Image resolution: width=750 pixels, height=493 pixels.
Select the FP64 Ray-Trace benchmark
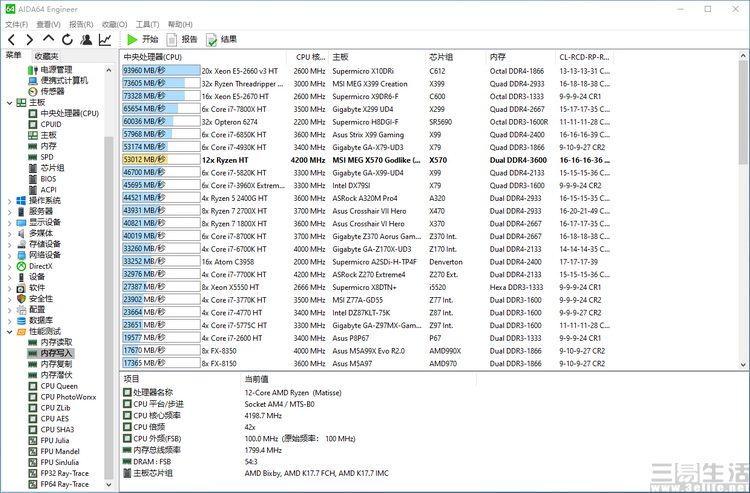pos(59,484)
